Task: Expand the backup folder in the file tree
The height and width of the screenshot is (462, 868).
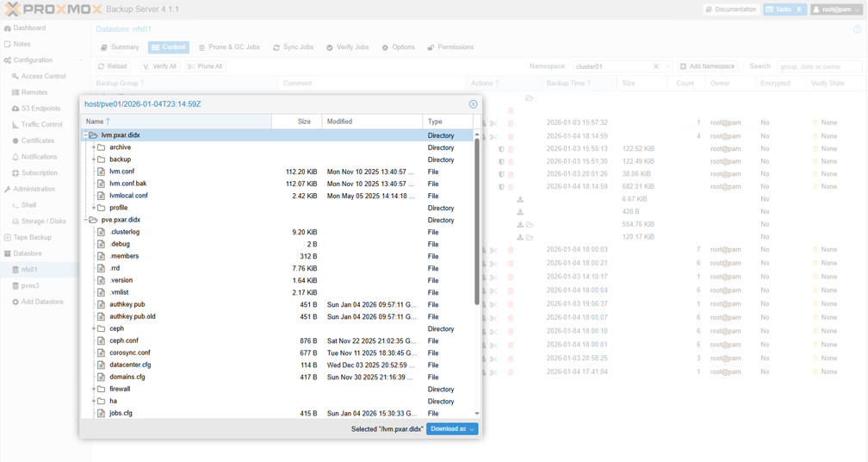Action: (x=94, y=159)
